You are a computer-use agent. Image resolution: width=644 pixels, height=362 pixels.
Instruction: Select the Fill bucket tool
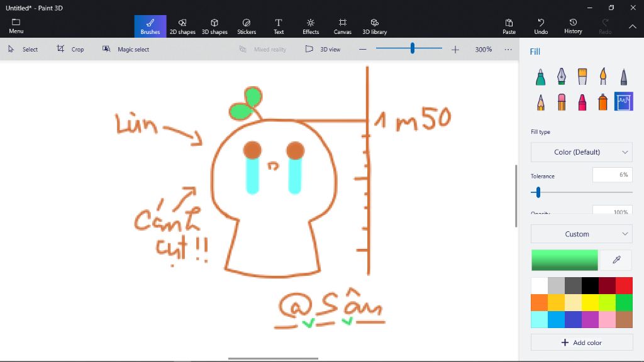[623, 101]
